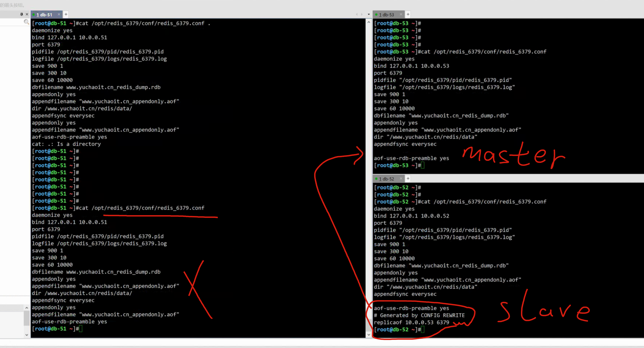Close the db-53 session tab
Screen dimensions: 644x348
click(x=401, y=15)
